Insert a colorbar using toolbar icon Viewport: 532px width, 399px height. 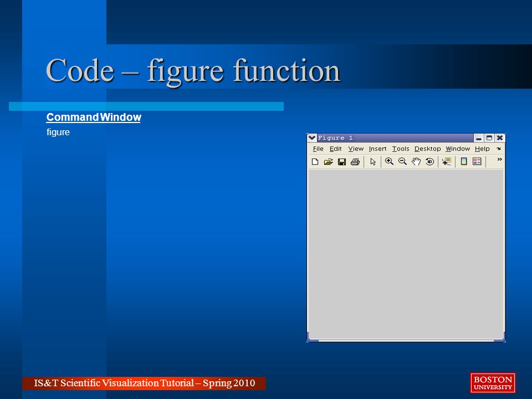464,161
